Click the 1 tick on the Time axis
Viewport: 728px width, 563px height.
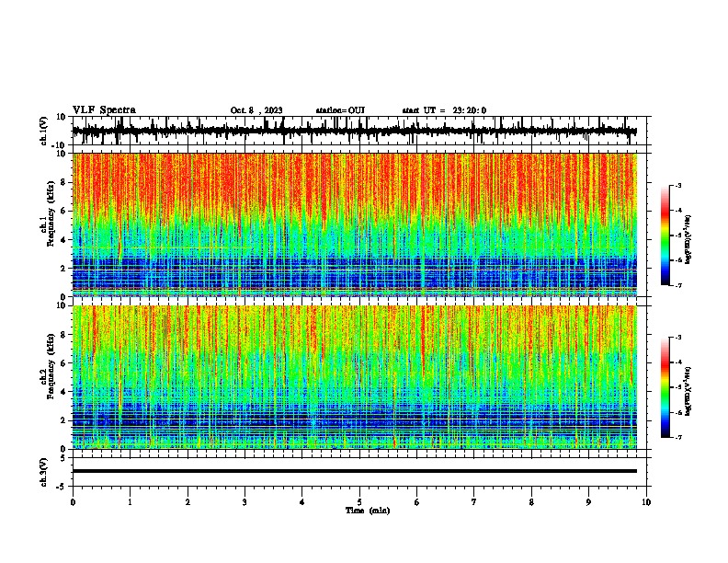coord(130,502)
